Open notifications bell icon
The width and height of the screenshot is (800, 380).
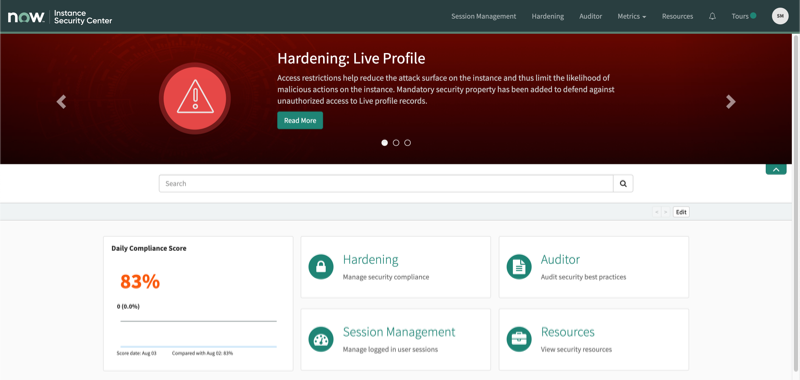click(x=712, y=16)
